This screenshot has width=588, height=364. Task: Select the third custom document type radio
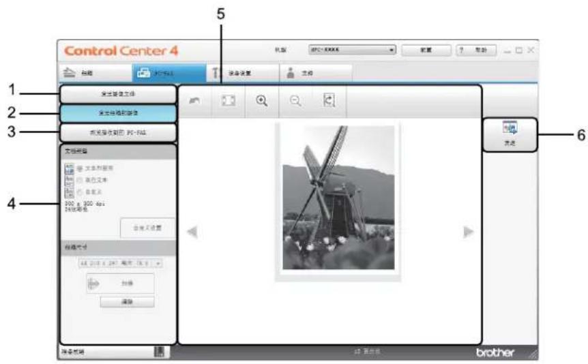(x=80, y=192)
